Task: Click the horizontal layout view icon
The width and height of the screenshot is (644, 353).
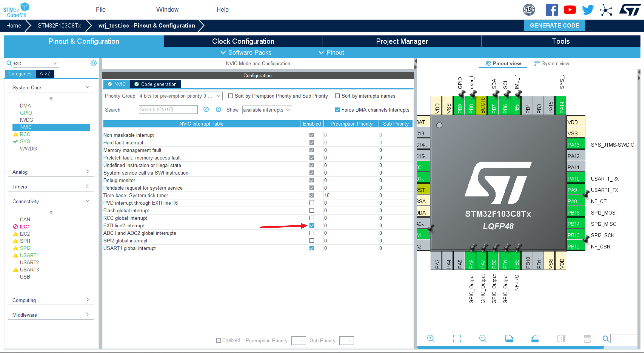Action: point(587,338)
